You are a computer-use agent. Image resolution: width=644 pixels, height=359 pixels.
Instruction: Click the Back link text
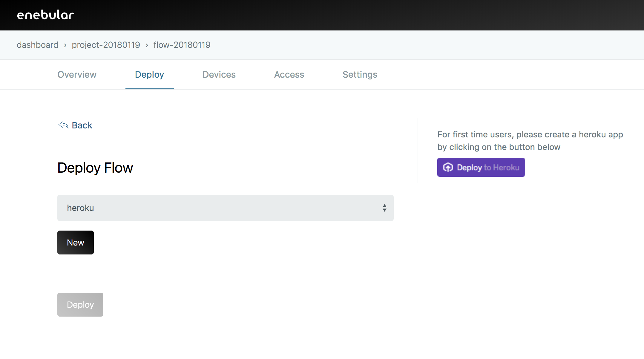coord(82,125)
